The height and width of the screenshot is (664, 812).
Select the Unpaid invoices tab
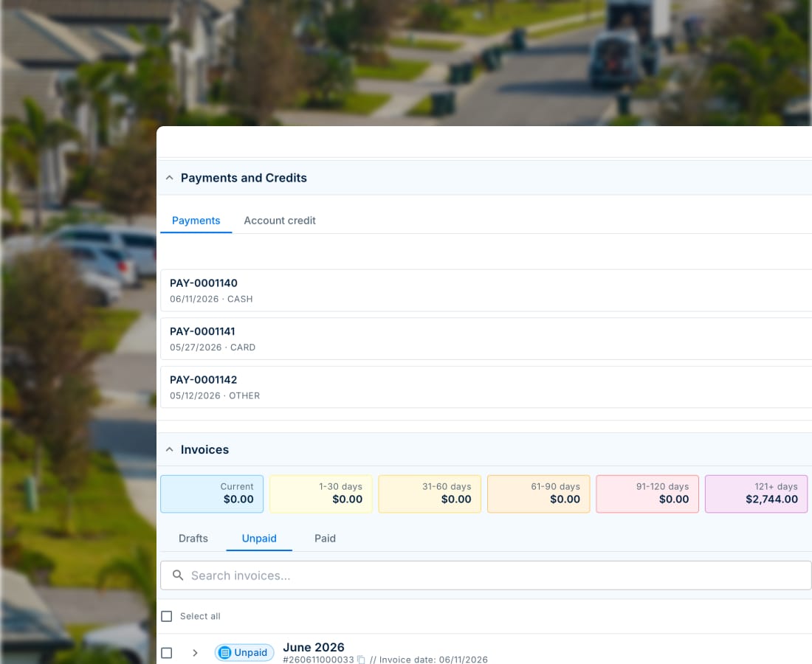tap(259, 539)
